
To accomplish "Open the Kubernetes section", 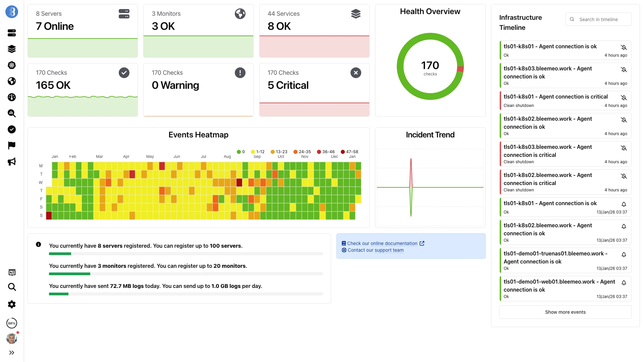I will point(12,65).
